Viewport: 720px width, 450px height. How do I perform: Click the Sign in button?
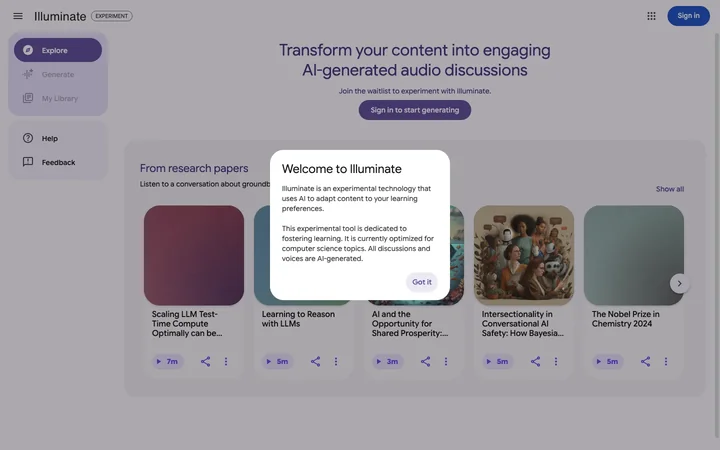pyautogui.click(x=688, y=16)
